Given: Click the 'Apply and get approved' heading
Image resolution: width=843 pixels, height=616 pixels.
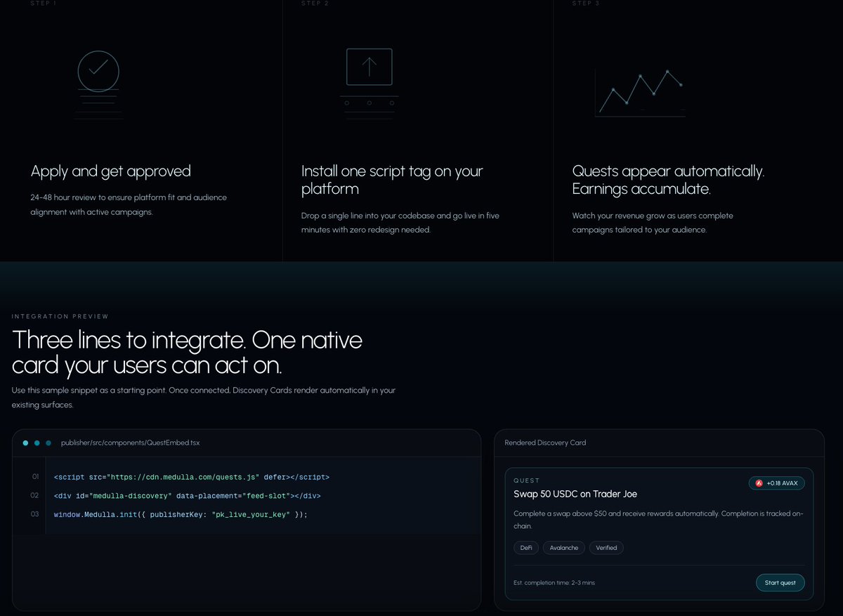Looking at the screenshot, I should [x=111, y=171].
